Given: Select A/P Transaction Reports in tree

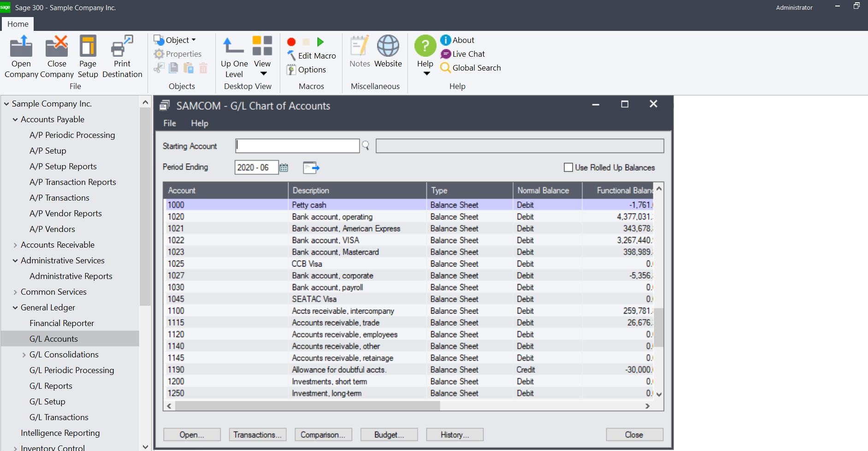Looking at the screenshot, I should tap(73, 182).
